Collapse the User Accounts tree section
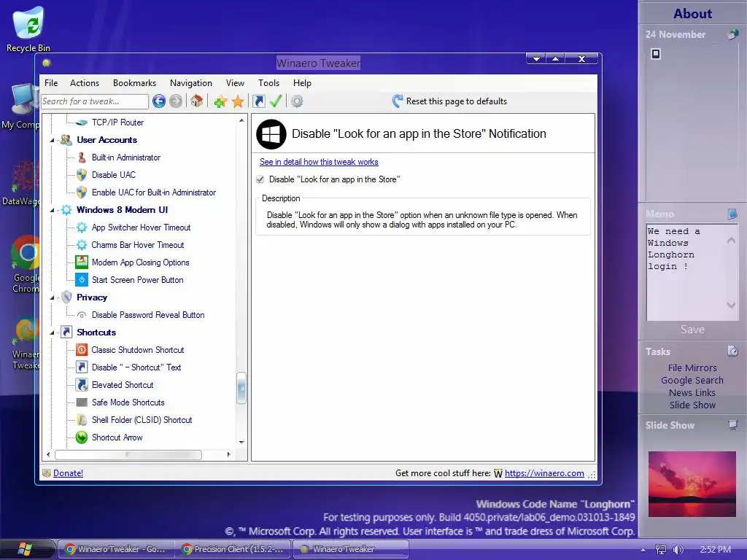747x560 pixels. click(x=52, y=141)
